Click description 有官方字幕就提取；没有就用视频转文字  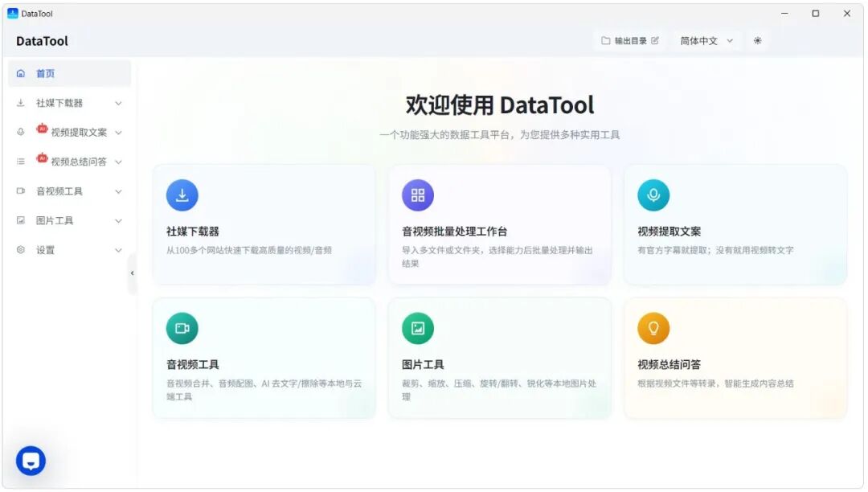click(716, 250)
